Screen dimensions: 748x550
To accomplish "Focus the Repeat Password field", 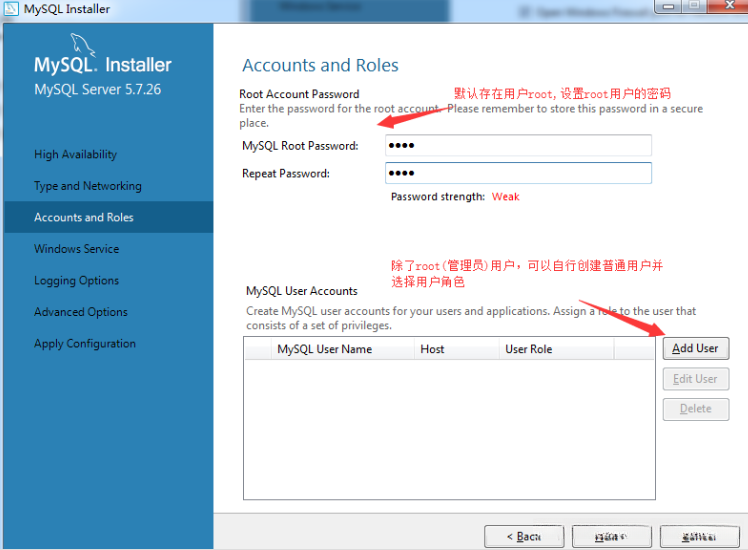I will 518,173.
